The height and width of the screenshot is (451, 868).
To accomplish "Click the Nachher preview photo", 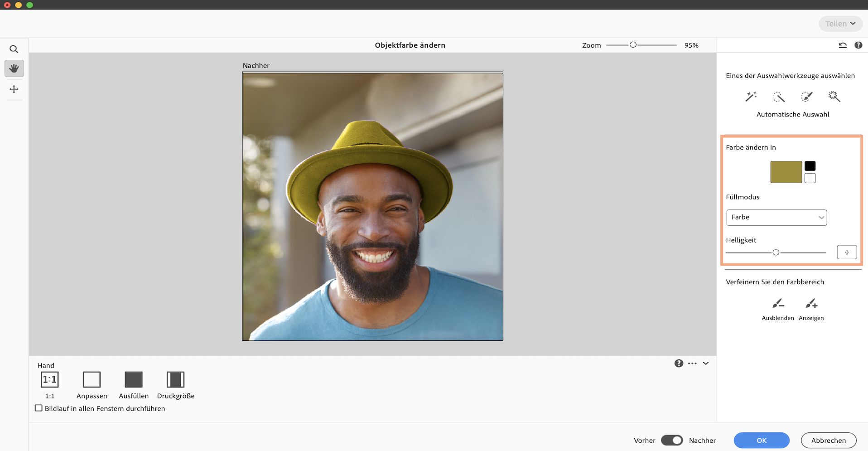I will coord(373,206).
